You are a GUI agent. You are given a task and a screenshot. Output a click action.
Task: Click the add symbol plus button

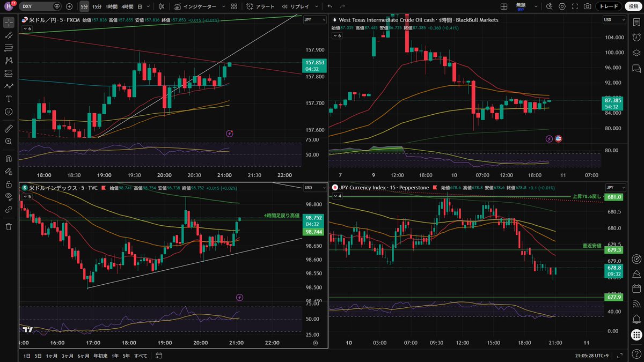(69, 6)
